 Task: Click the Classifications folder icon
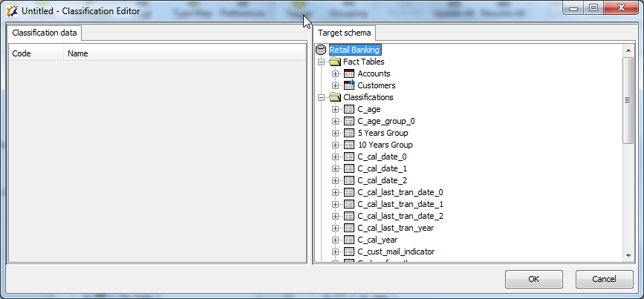(x=335, y=97)
